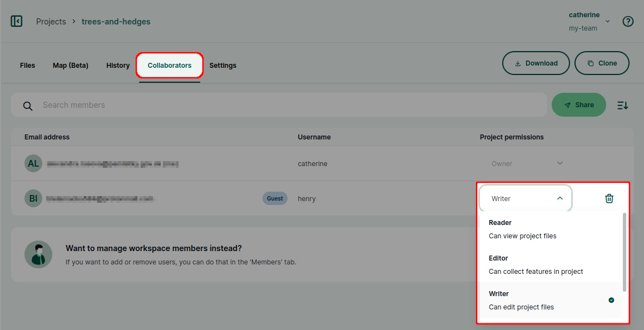This screenshot has height=330, width=644.
Task: Click the Project permissions column header
Action: (x=512, y=137)
